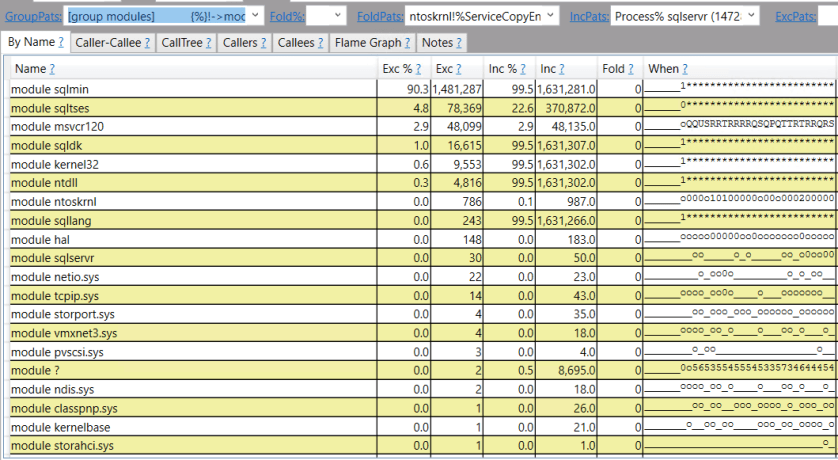The width and height of the screenshot is (838, 460).
Task: Click the help ? on Flame Graph tab
Action: (x=408, y=43)
